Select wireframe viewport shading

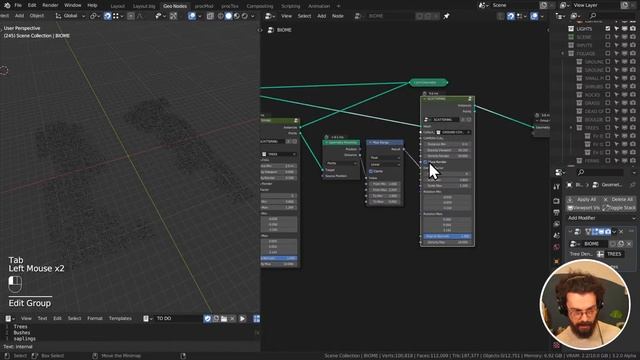tap(220, 16)
